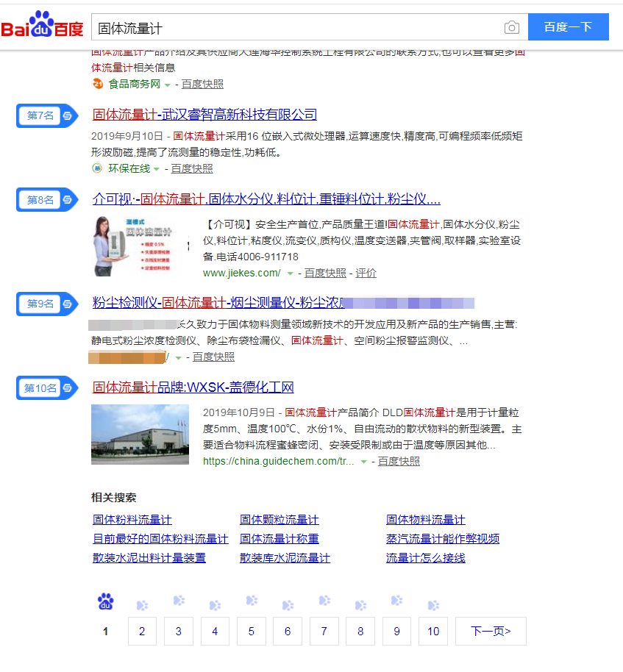This screenshot has width=623, height=672.
Task: Open 百度快照 for jiekes.com result
Action: point(325,273)
